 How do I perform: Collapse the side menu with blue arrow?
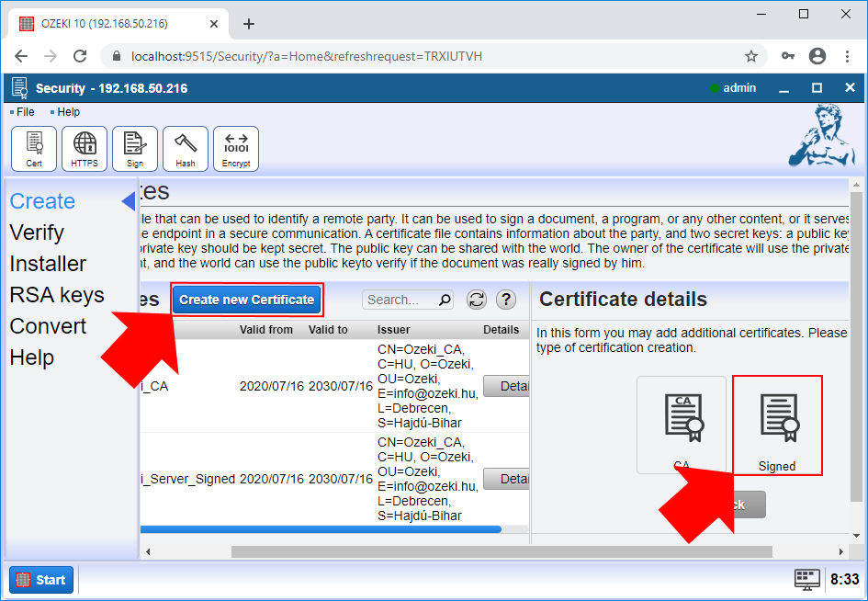point(129,201)
